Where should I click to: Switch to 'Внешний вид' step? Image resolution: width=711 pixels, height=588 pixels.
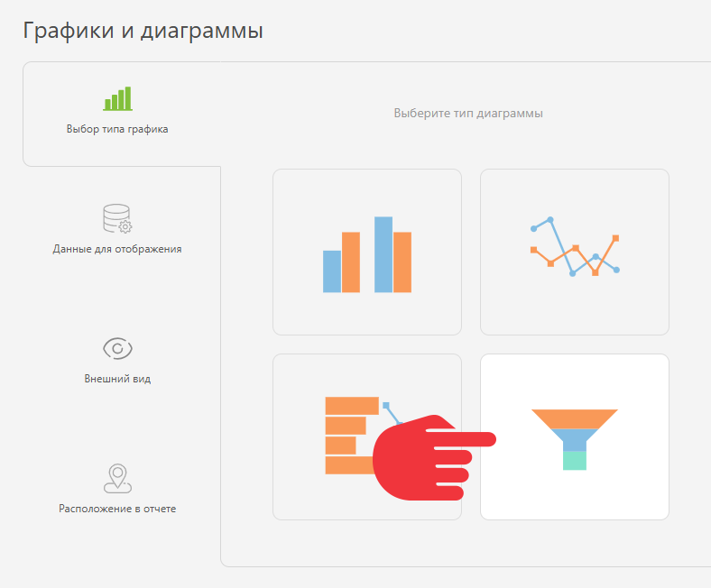[x=117, y=379]
